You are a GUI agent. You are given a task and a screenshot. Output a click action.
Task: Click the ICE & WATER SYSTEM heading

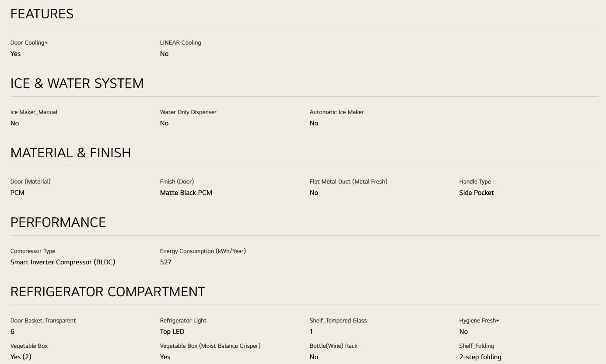[77, 83]
